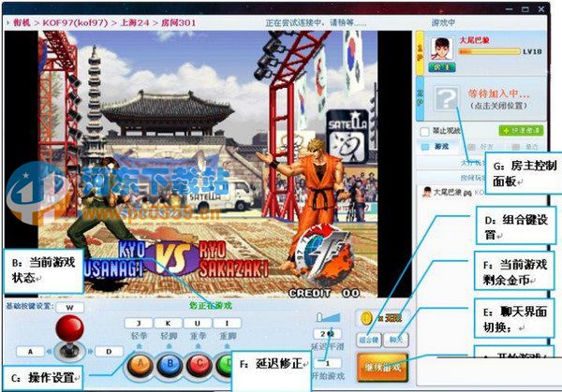Image resolution: width=562 pixels, height=392 pixels.
Task: Click the KOF97(kof97) breadcrumb
Action: 75,22
